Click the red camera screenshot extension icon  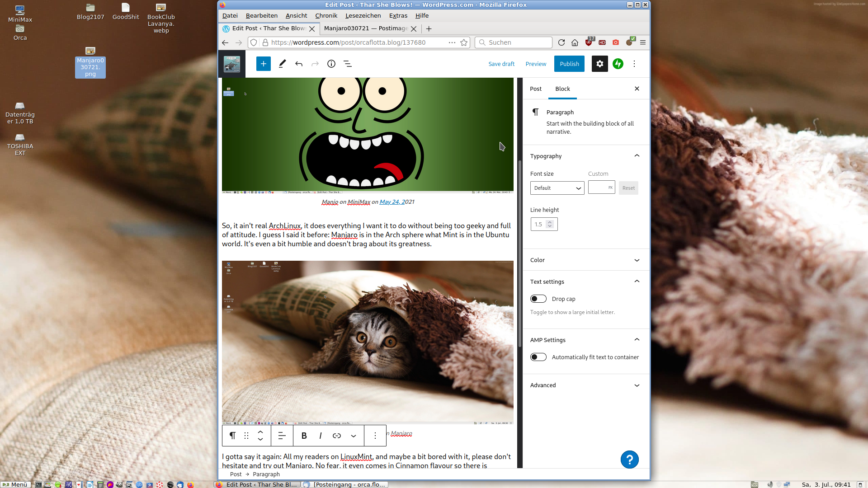click(616, 42)
